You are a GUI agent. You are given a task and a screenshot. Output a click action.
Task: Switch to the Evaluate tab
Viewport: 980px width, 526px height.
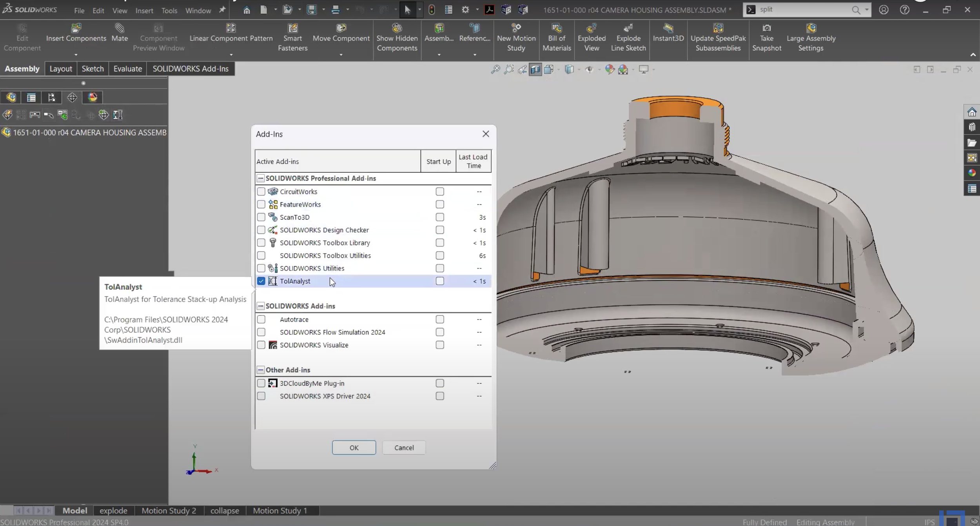(127, 69)
